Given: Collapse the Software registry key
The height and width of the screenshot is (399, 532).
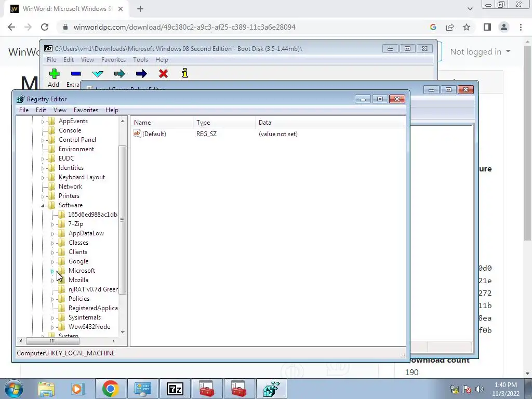Looking at the screenshot, I should (x=43, y=206).
